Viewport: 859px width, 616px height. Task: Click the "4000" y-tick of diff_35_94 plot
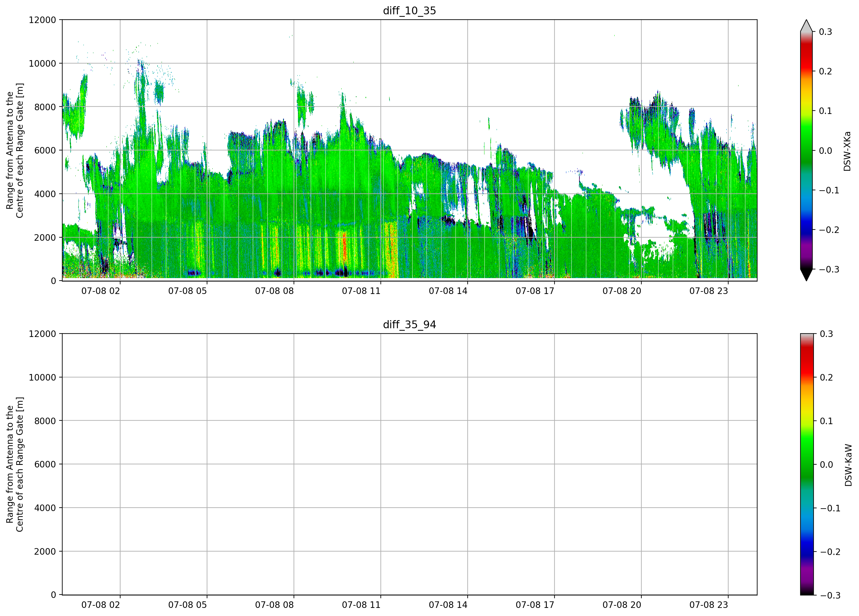pyautogui.click(x=45, y=508)
